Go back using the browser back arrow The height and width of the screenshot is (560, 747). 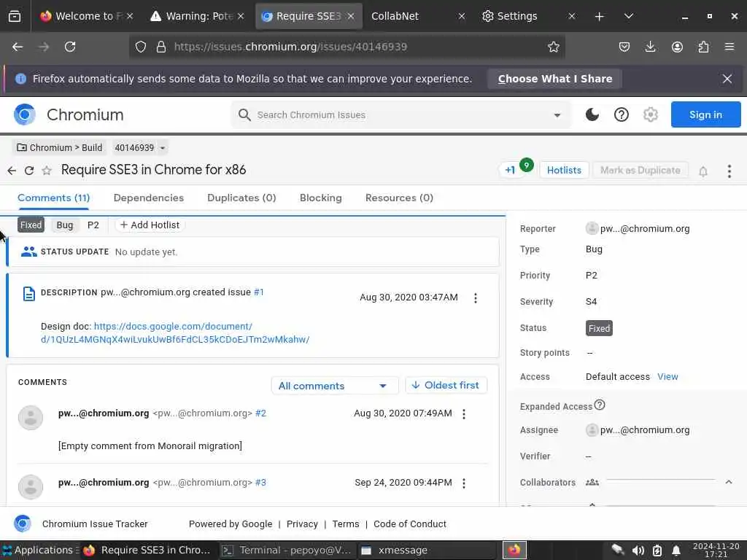tap(18, 47)
